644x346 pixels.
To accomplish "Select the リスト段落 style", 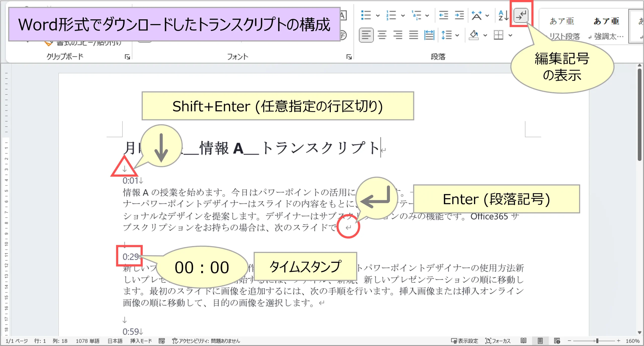I will [x=562, y=28].
